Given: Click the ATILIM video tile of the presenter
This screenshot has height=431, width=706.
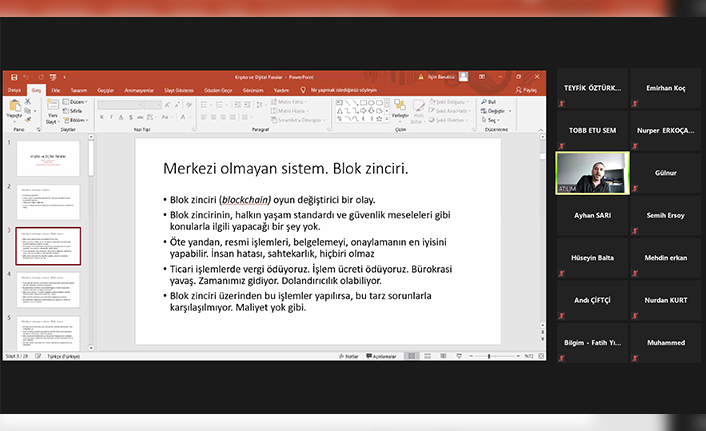Looking at the screenshot, I should point(593,173).
